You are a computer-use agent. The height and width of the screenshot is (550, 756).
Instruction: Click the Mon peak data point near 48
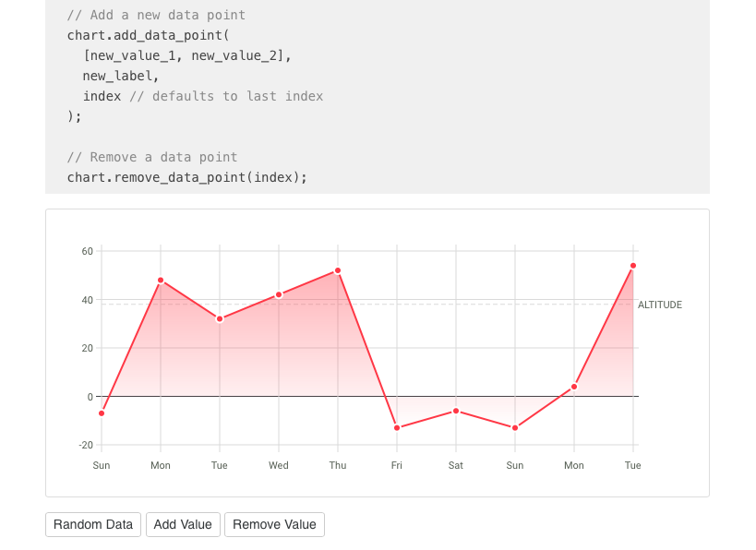(160, 280)
